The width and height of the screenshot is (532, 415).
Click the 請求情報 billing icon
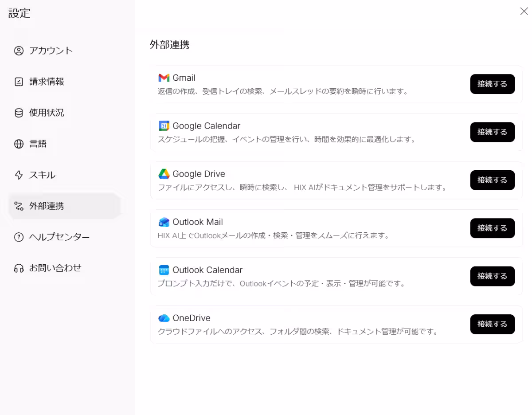19,82
